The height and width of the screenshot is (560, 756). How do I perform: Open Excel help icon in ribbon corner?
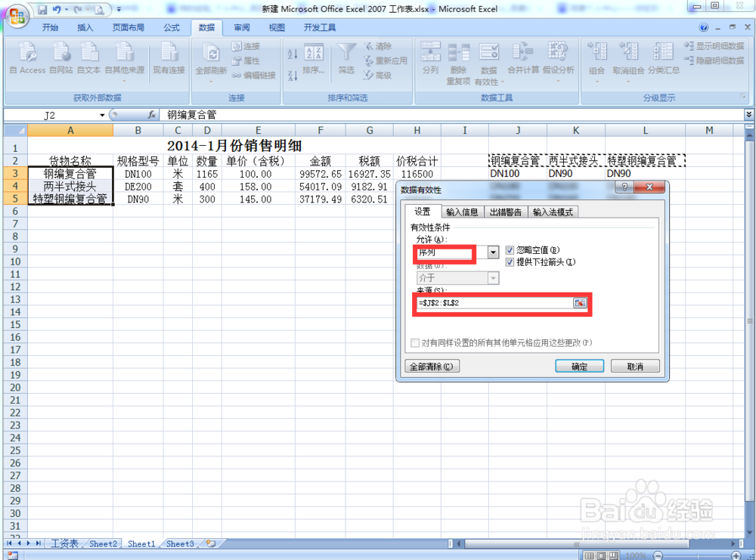click(703, 27)
